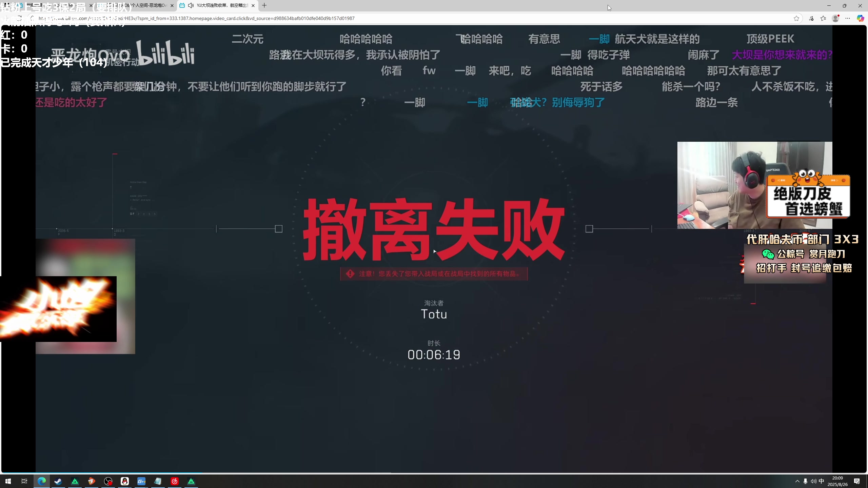Click the red warning notice 注意！您丢失了
868x488 pixels.
coord(434,274)
